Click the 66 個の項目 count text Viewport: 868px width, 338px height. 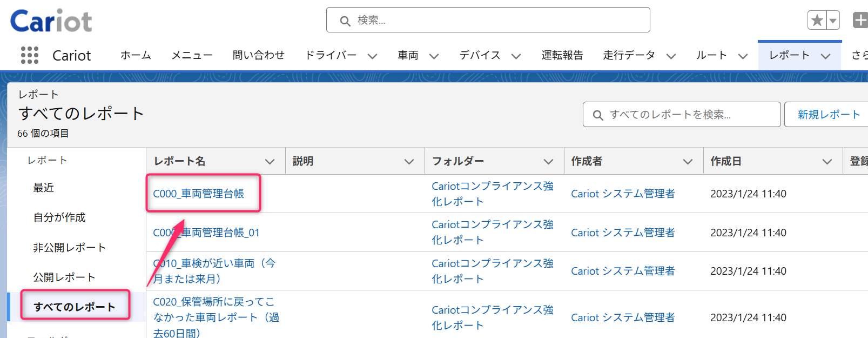pos(43,133)
